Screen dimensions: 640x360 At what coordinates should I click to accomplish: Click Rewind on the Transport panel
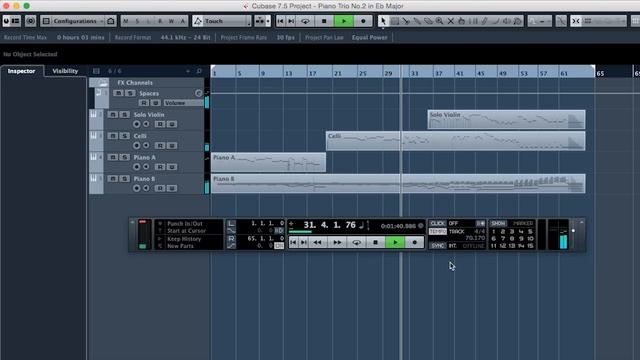(x=318, y=242)
